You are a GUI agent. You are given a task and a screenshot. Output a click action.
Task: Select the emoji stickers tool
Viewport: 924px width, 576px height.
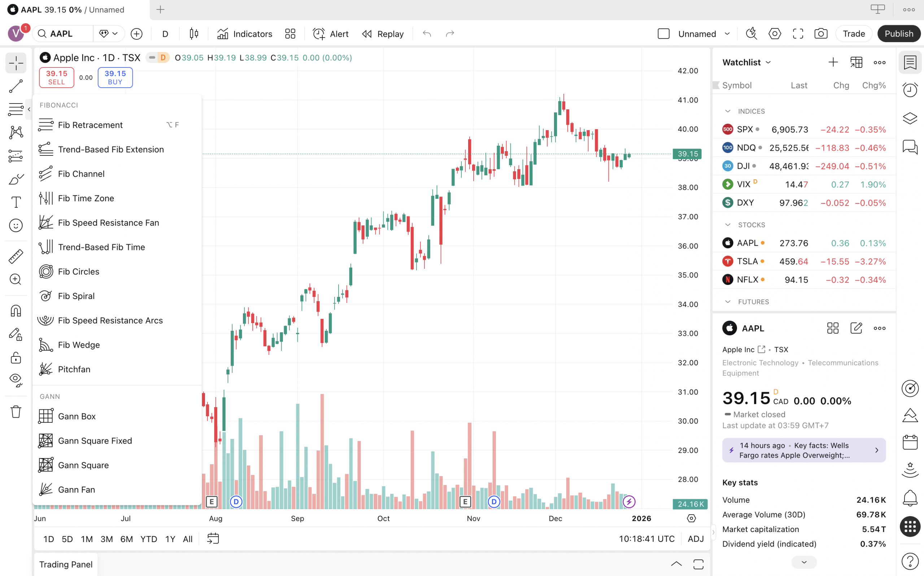(x=16, y=225)
